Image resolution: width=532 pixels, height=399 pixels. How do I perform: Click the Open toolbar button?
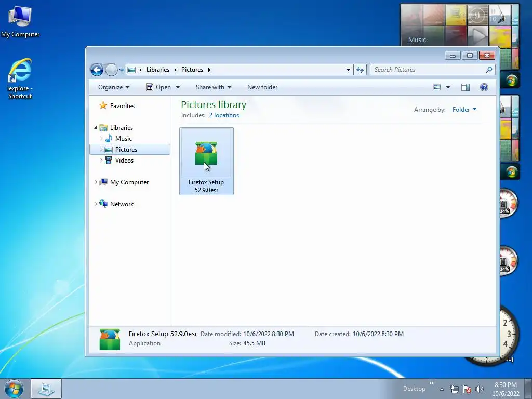(158, 87)
